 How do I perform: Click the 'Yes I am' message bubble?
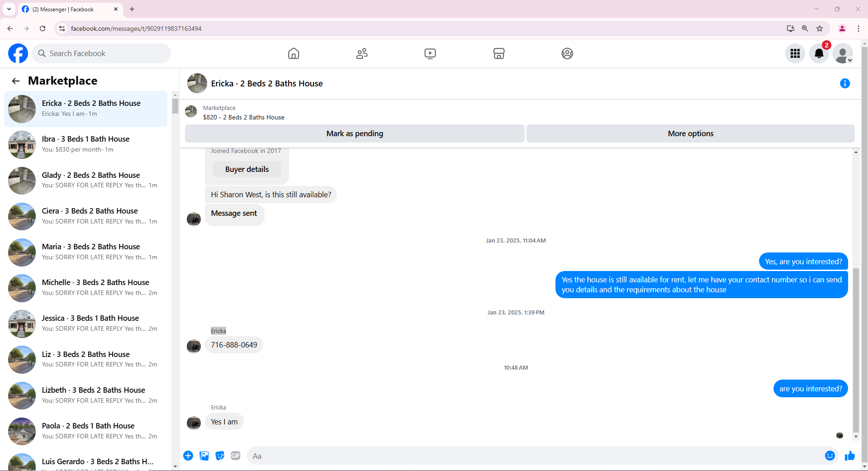224,422
